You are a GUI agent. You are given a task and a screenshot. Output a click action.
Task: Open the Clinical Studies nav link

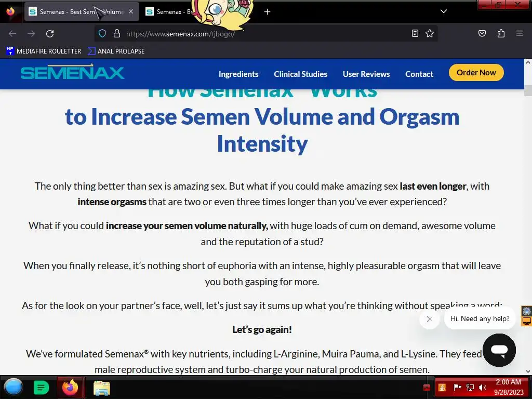pyautogui.click(x=301, y=74)
